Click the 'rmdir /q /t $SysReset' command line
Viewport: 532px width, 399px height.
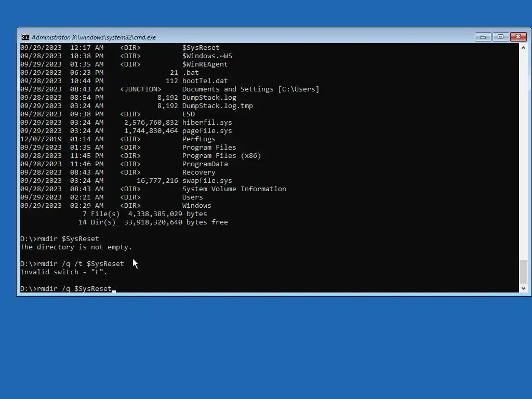click(x=72, y=264)
